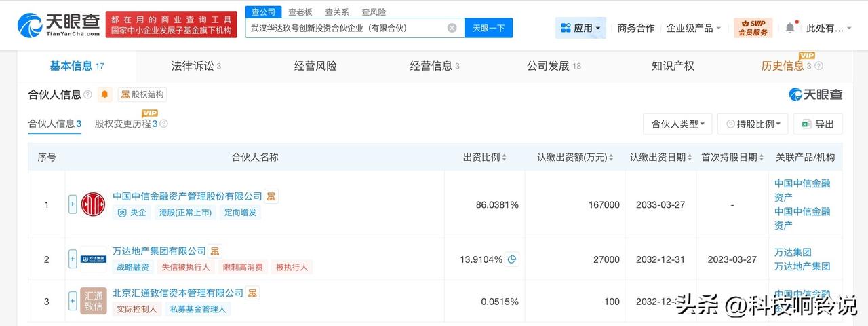Open the 企业级产品 dropdown

click(694, 28)
